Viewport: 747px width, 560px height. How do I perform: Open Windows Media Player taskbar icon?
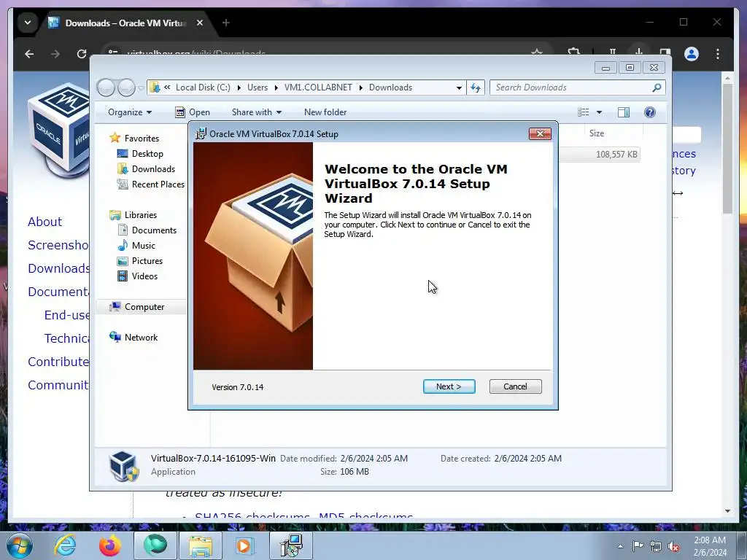(x=246, y=545)
